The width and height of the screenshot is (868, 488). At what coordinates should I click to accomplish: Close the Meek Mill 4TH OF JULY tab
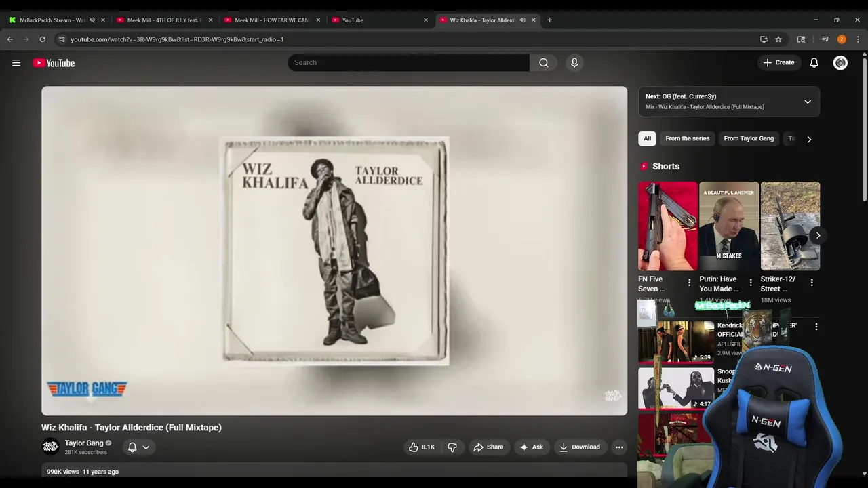point(210,20)
